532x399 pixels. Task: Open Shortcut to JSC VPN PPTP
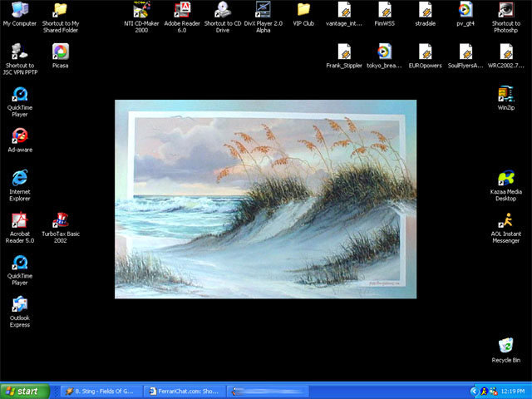click(20, 59)
